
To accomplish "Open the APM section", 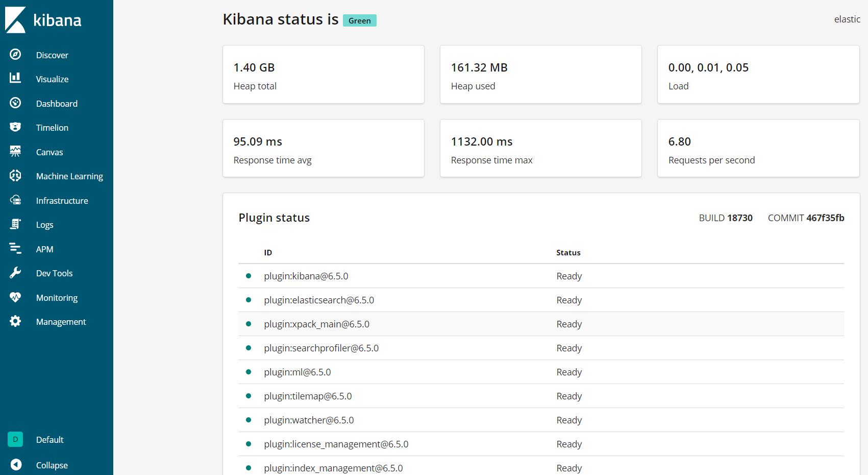I will click(x=45, y=249).
